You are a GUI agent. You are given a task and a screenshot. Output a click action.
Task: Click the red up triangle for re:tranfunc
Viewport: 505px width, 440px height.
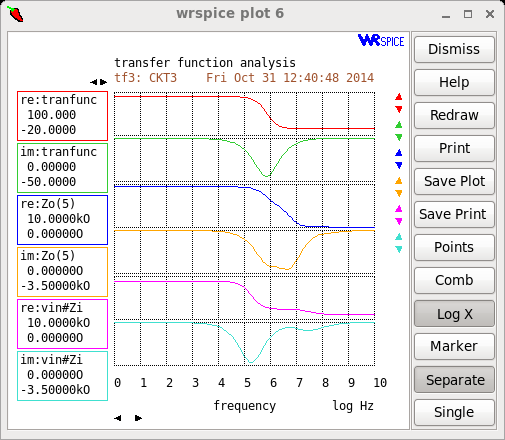(398, 97)
